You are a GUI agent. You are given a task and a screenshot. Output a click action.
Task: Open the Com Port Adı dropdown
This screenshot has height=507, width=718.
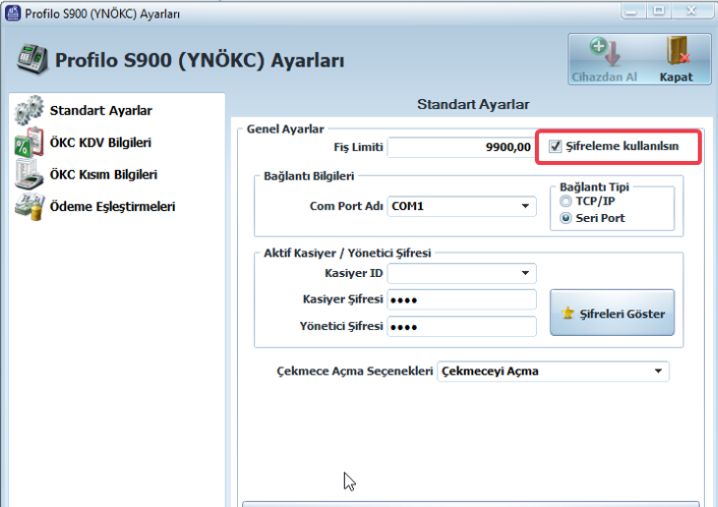point(525,206)
